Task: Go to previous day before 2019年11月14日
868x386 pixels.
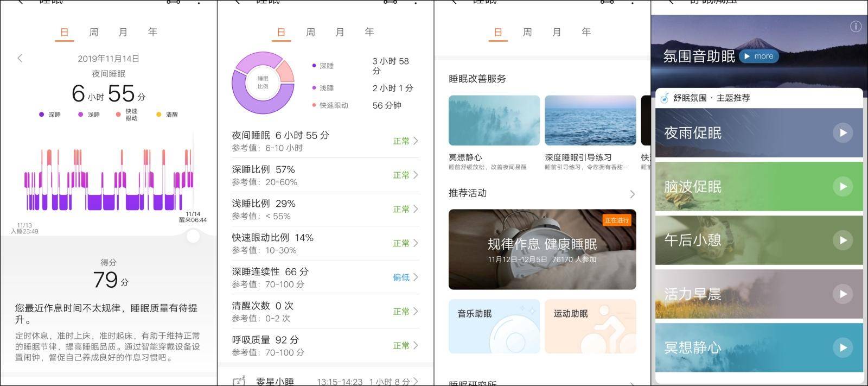Action: [20, 58]
